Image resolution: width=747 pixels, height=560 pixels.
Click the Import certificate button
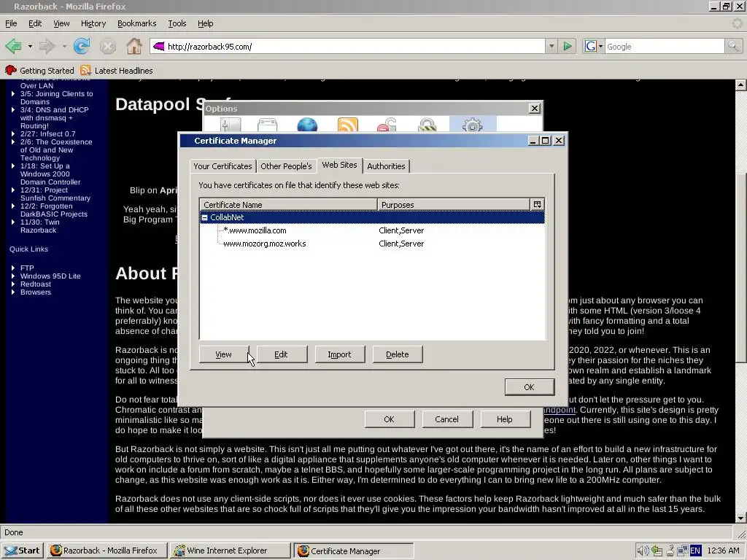[339, 354]
